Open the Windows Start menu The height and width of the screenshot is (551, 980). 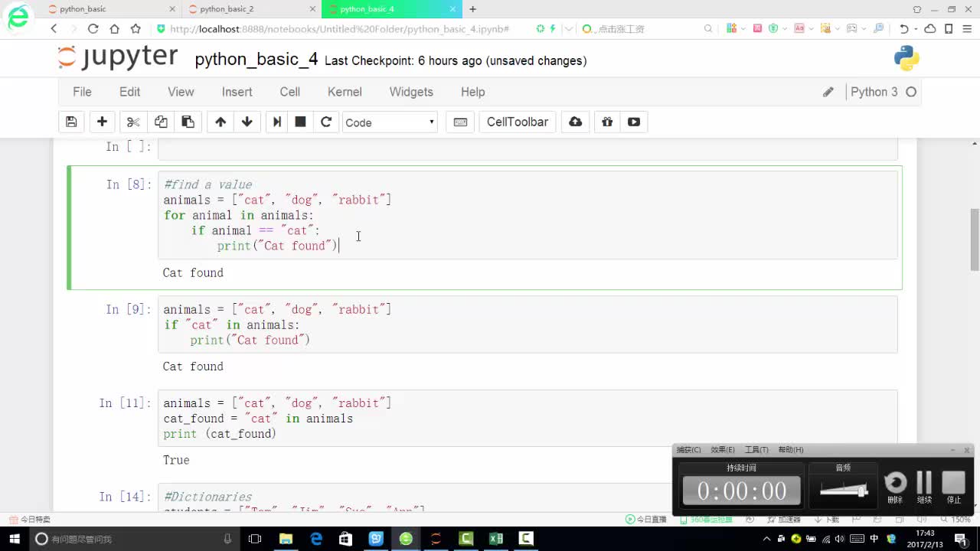point(13,539)
